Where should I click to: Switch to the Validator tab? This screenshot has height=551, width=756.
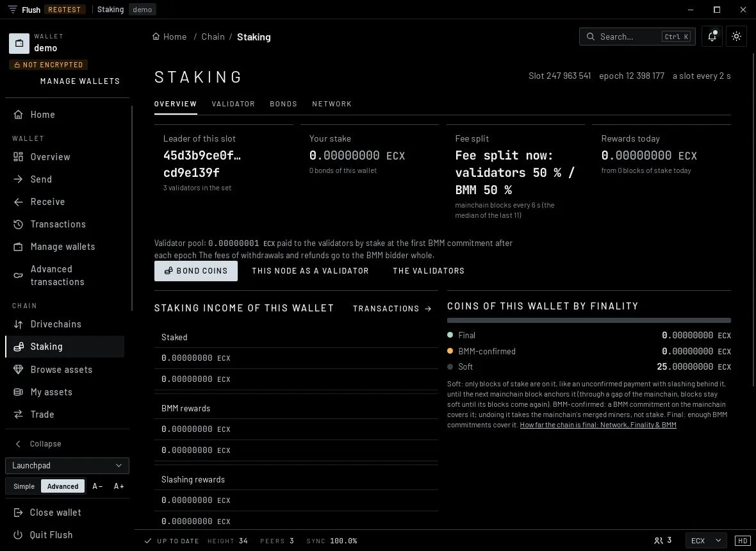233,104
